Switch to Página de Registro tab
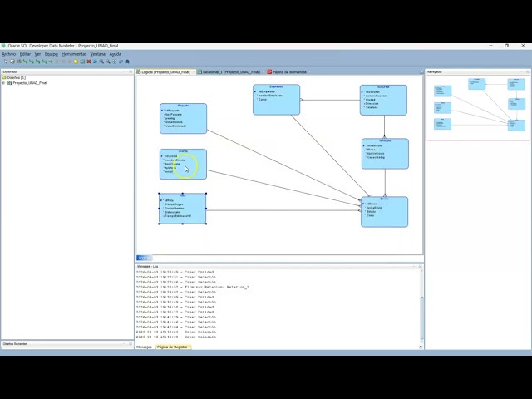This screenshot has height=399, width=532. click(172, 347)
